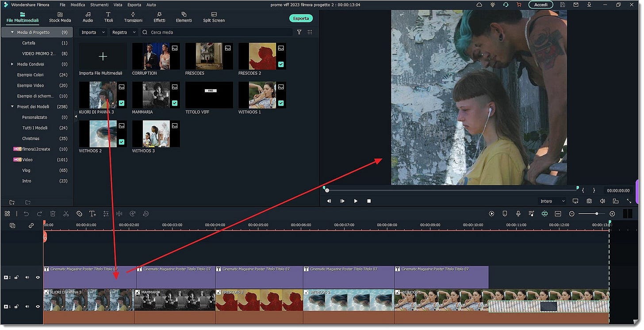Click Importa File Multimediali plus tile

click(x=103, y=57)
